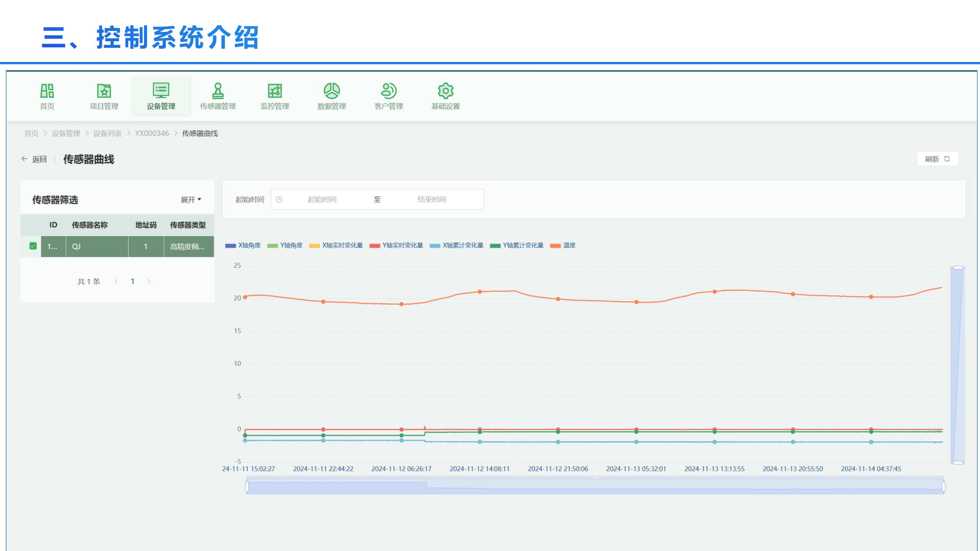
Task: Toggle Y轴实时变化量 legend series
Action: coord(396,246)
